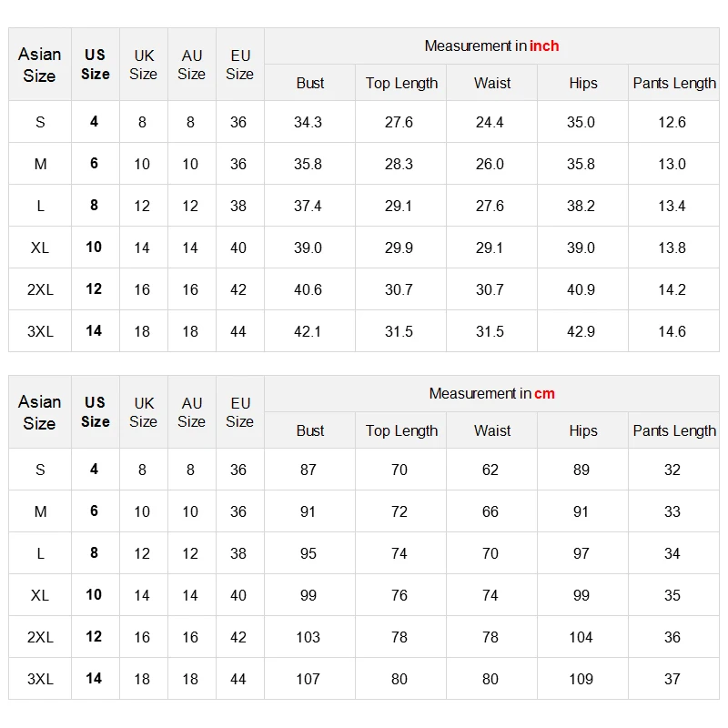Select the 107 bust value in the cm table
Viewport: 728px width, 728px height.
[x=308, y=679]
